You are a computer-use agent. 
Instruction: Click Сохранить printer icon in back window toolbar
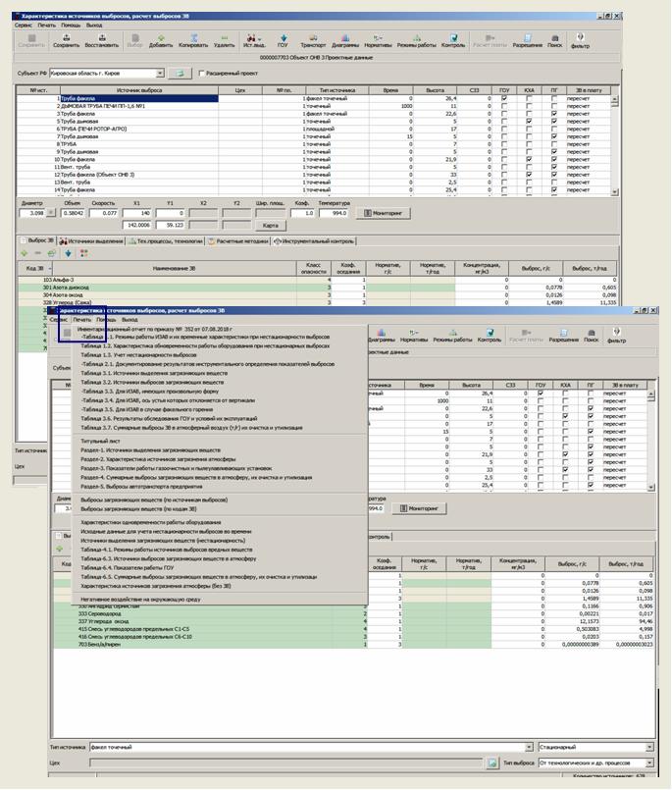(x=66, y=38)
